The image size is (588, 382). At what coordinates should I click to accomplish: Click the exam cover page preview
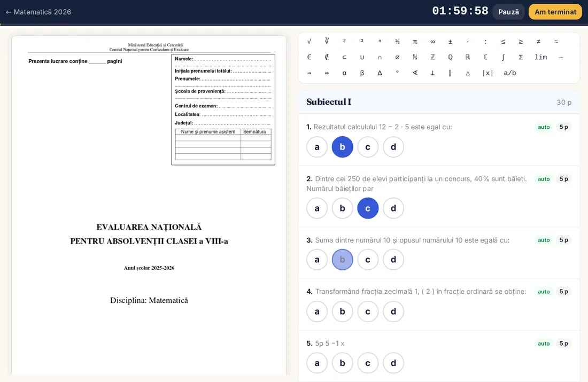[149, 206]
